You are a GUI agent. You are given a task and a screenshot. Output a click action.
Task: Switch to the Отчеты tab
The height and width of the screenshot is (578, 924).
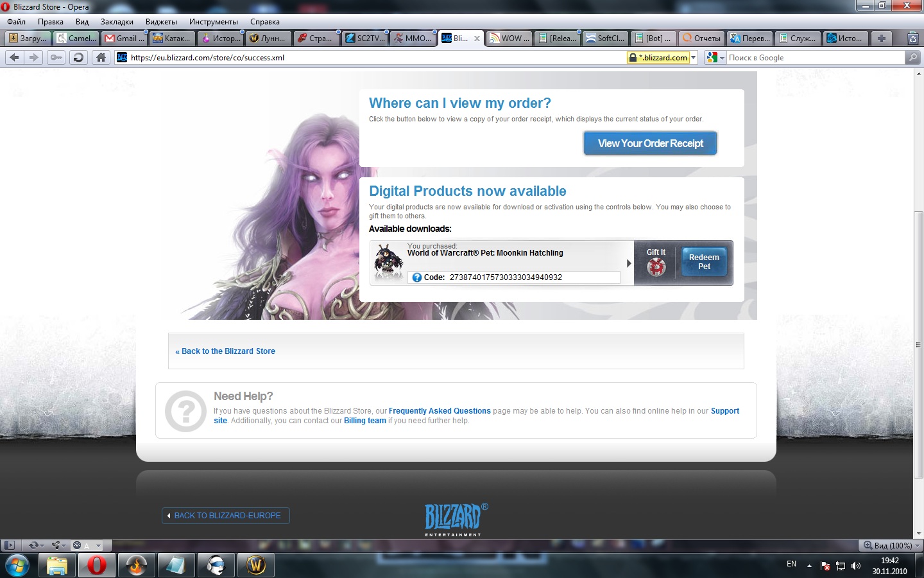703,38
